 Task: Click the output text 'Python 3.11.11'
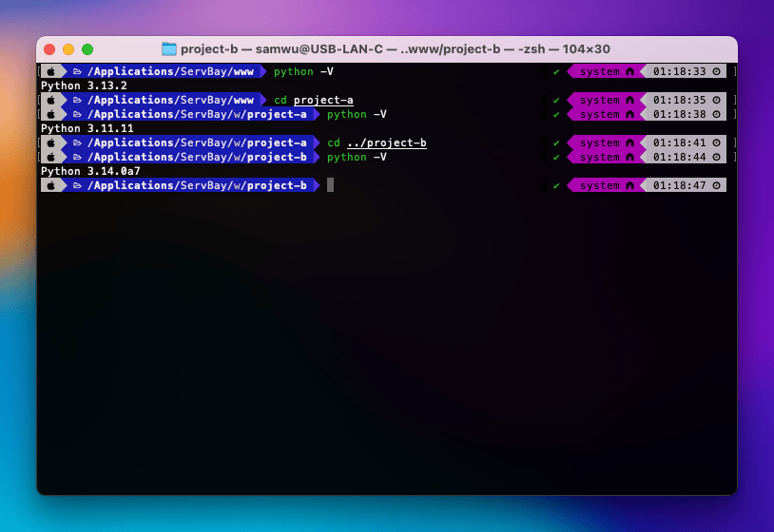tap(87, 128)
